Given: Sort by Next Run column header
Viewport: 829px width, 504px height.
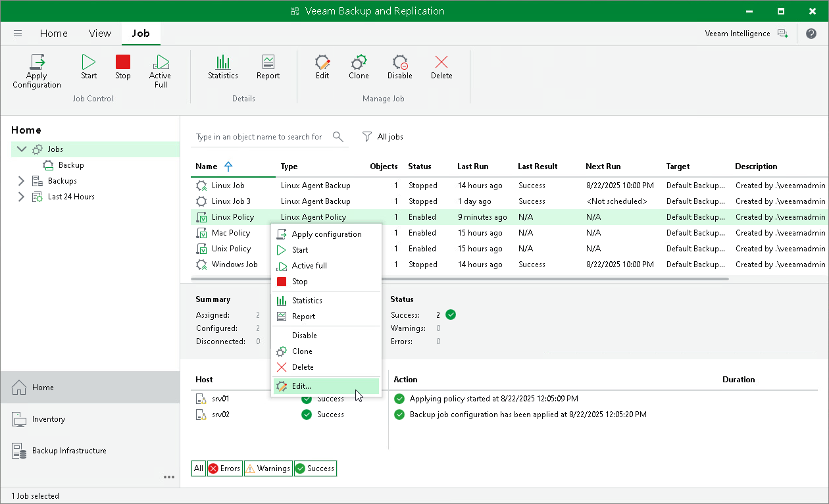Looking at the screenshot, I should 603,166.
